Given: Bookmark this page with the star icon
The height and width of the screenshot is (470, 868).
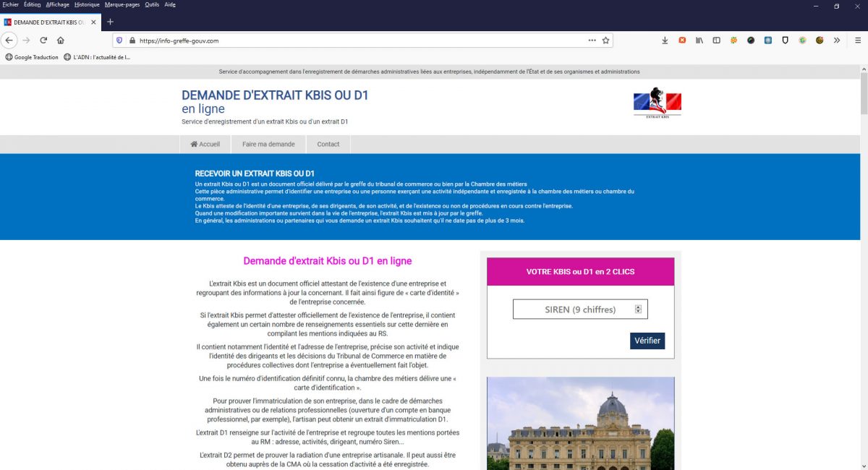Looking at the screenshot, I should 605,40.
